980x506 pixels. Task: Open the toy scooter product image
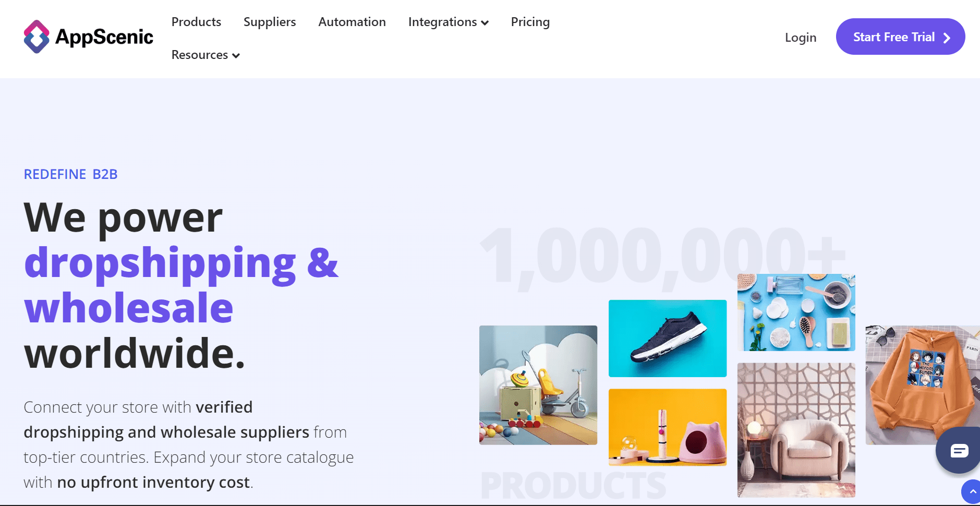[538, 385]
